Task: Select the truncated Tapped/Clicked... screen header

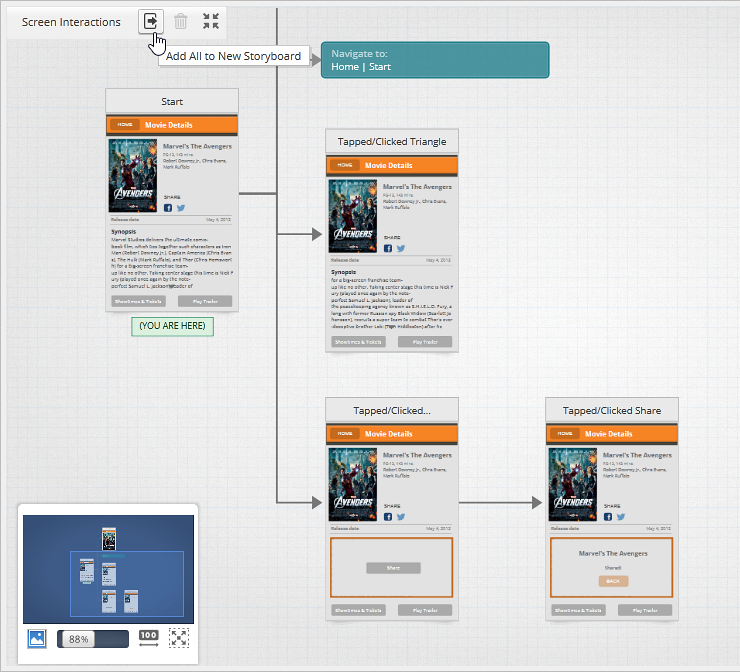Action: click(x=392, y=411)
